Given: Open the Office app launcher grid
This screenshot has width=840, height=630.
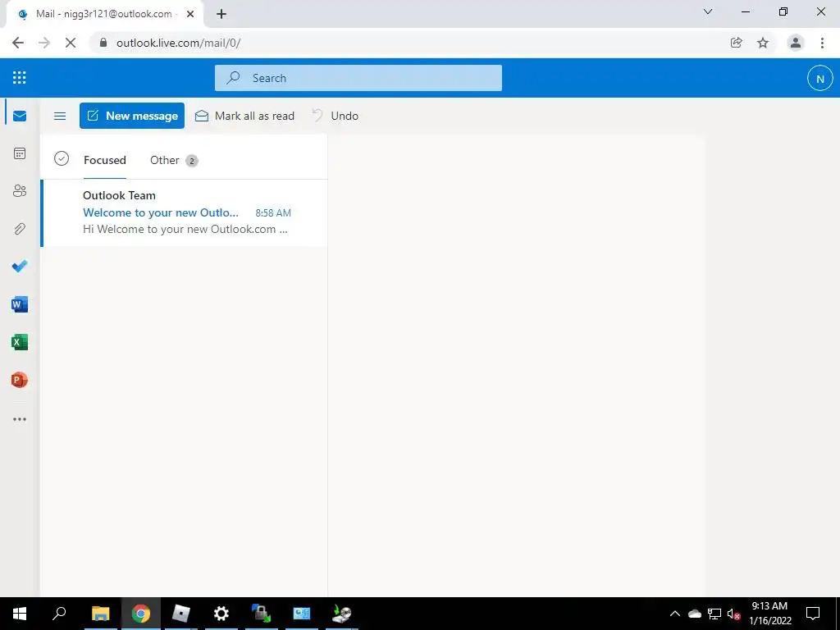Looking at the screenshot, I should pyautogui.click(x=20, y=78).
